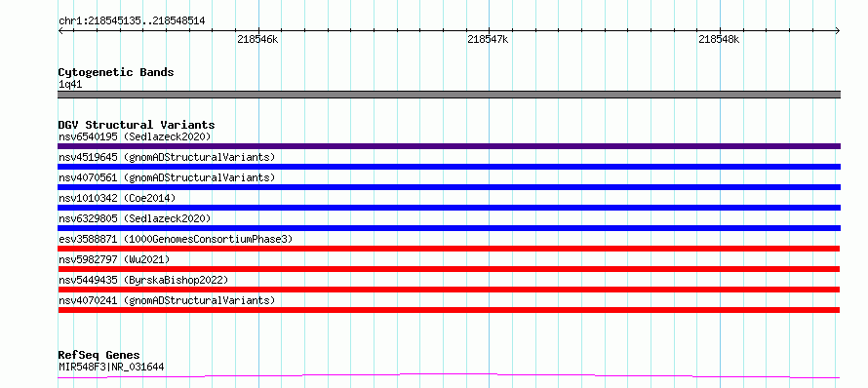
Task: Select the blue bar under nsv4519645
Action: pos(449,167)
